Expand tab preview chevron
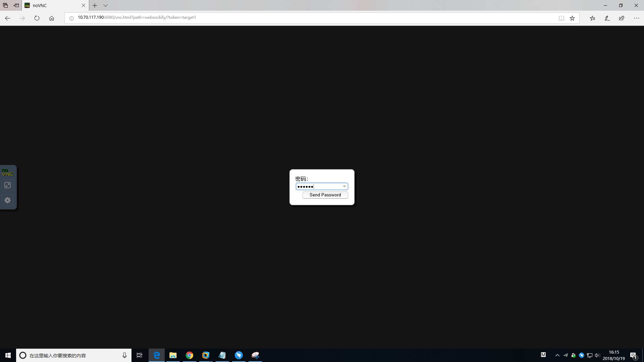Image resolution: width=644 pixels, height=362 pixels. [105, 5]
